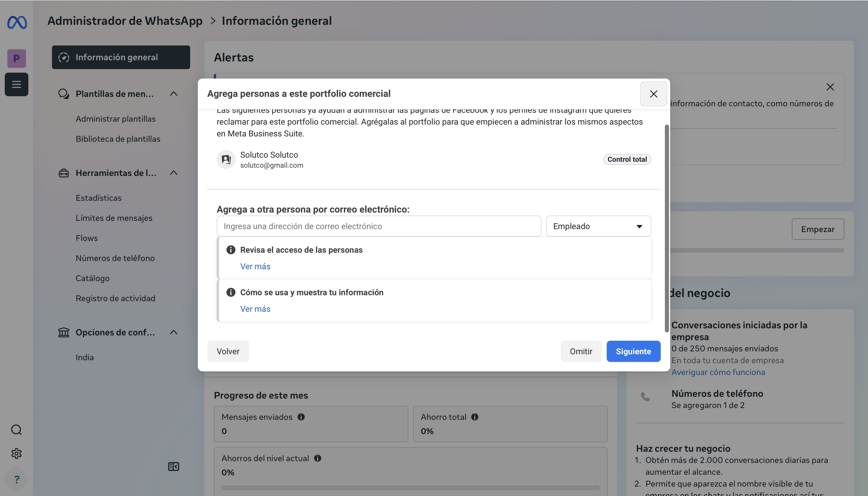Click the toolbox icon for Herramientas
868x496 pixels.
[63, 173]
